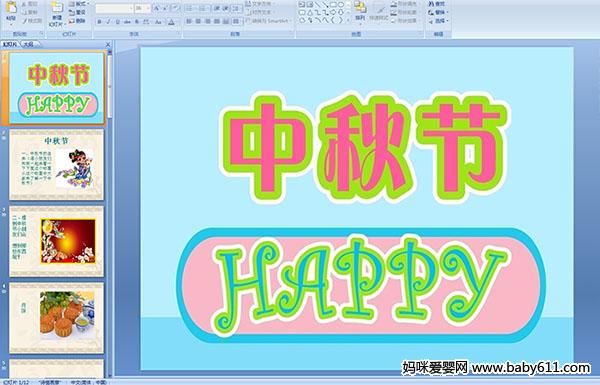Click the Find binoculars icon
The width and height of the screenshot is (600, 385).
click(432, 4)
